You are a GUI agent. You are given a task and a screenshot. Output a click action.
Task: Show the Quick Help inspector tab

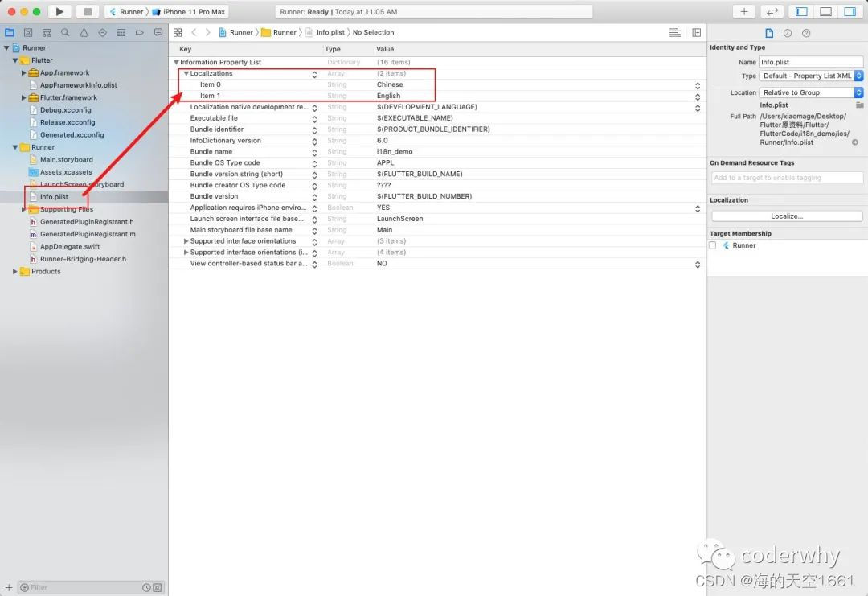pyautogui.click(x=806, y=33)
